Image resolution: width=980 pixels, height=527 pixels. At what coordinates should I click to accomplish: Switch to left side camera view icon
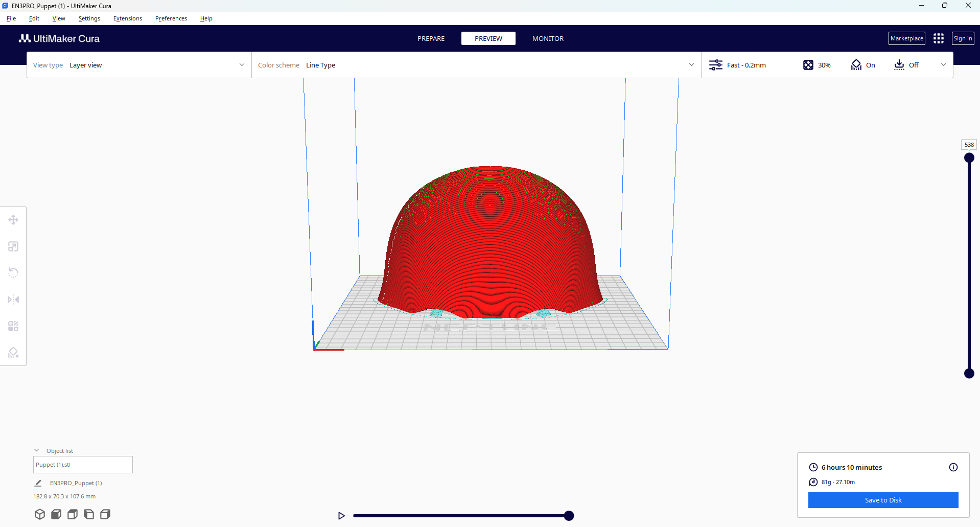click(x=89, y=514)
